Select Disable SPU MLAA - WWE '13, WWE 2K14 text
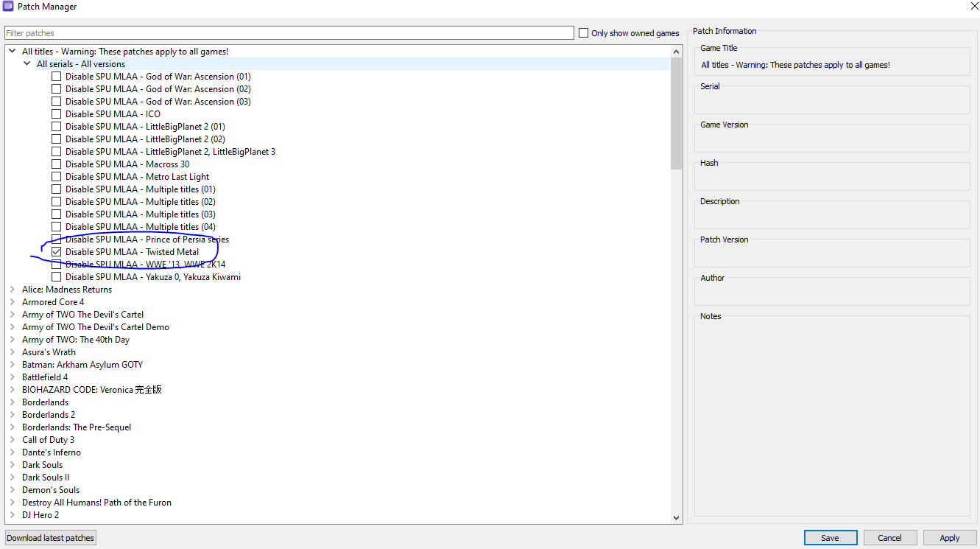 coord(146,265)
